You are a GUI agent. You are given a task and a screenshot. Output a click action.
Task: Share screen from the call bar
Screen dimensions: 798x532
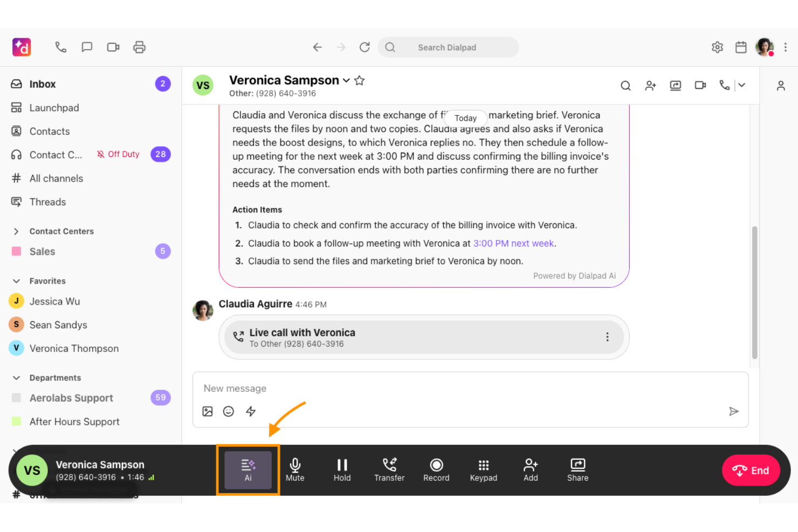tap(577, 470)
